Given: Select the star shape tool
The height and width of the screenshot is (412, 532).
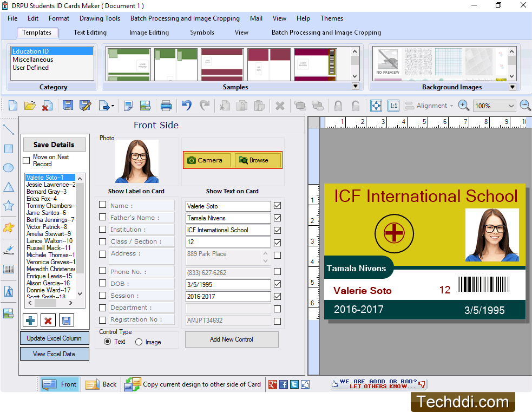Looking at the screenshot, I should tap(9, 205).
